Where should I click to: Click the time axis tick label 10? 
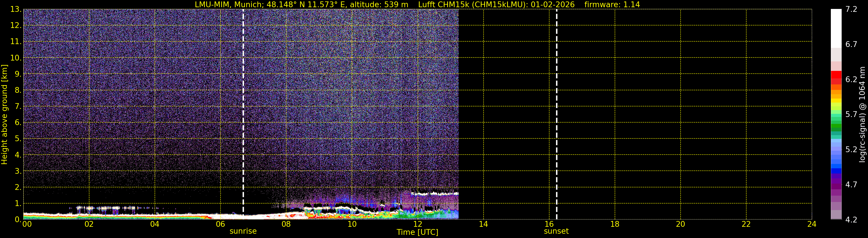tap(352, 224)
